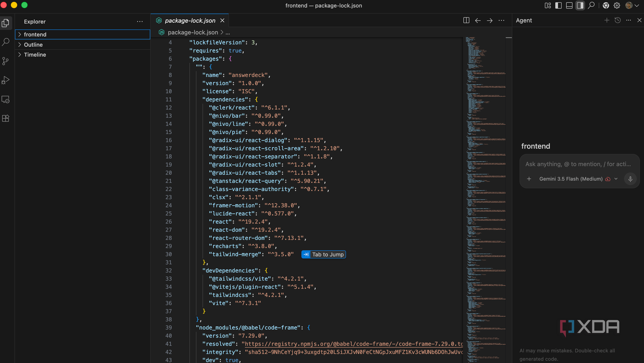Open the Gemini 3.5 Flash model dropdown
644x363 pixels.
click(x=578, y=179)
